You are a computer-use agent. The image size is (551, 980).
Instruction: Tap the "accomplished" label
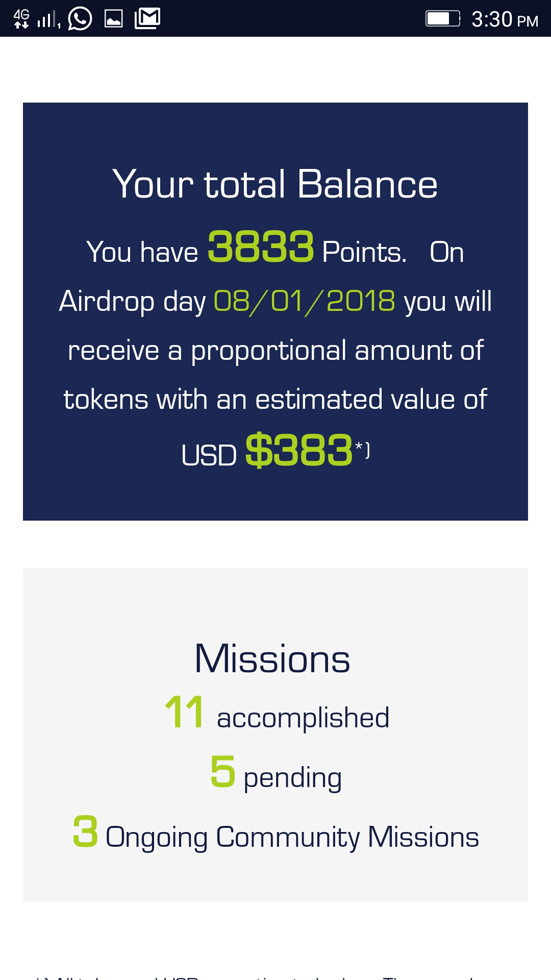303,718
